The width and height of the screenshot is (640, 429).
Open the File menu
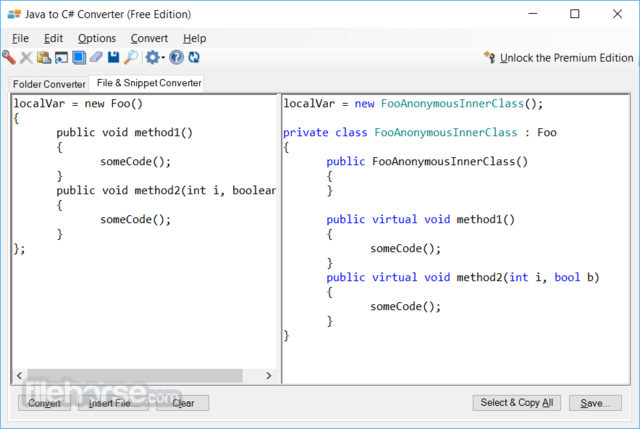pyautogui.click(x=20, y=38)
